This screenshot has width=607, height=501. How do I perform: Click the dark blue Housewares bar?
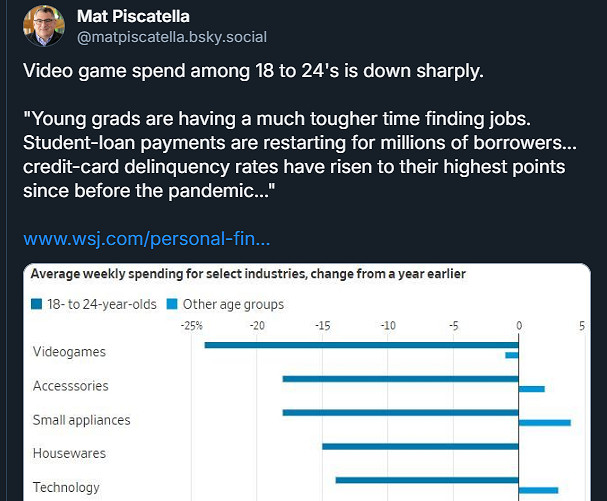click(x=419, y=446)
